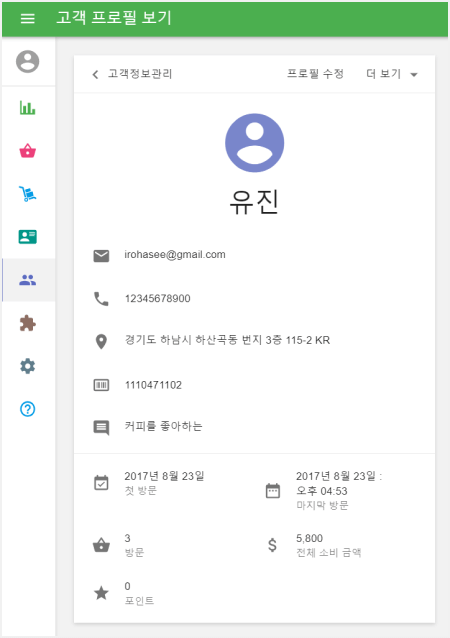Go back via 고객정보관리 link
This screenshot has height=638, width=450.
[x=140, y=74]
